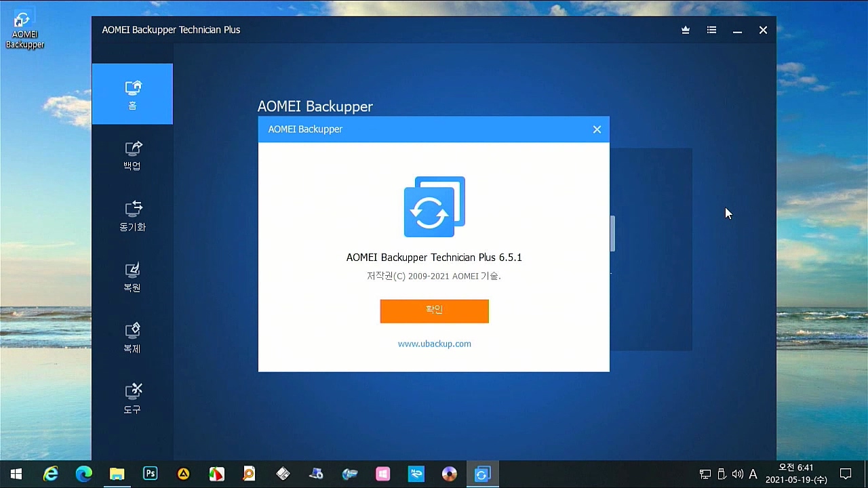The image size is (868, 488).
Task: Click the diamond-shaped app icon in the taskbar
Action: click(283, 474)
